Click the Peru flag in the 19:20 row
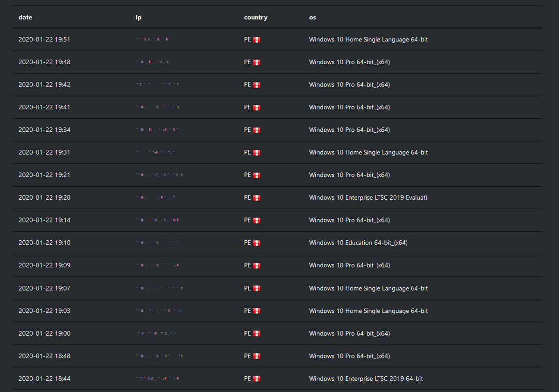 coord(257,198)
